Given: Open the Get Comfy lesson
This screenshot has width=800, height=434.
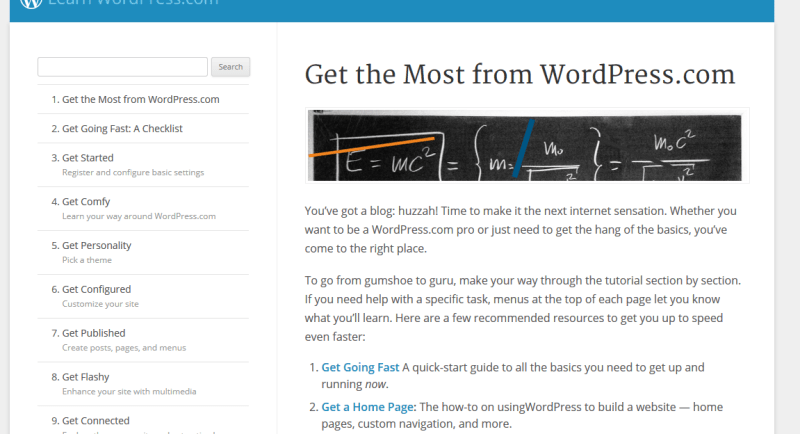Looking at the screenshot, I should 85,201.
